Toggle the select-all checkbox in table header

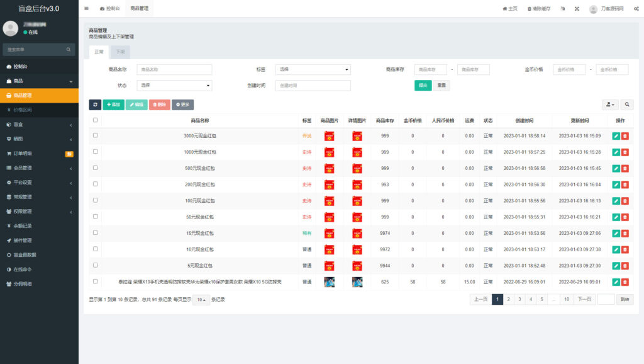(x=96, y=120)
